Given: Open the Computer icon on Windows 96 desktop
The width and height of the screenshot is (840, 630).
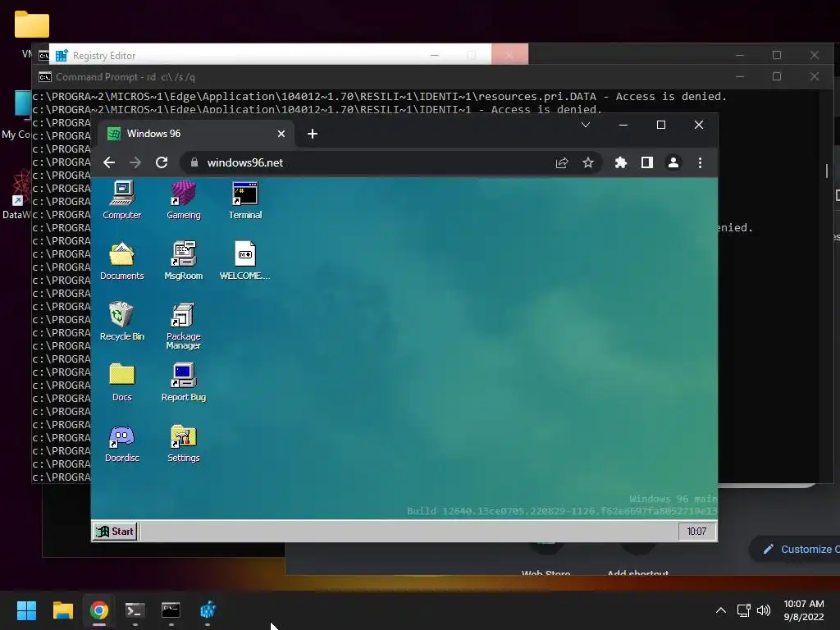Looking at the screenshot, I should (122, 199).
